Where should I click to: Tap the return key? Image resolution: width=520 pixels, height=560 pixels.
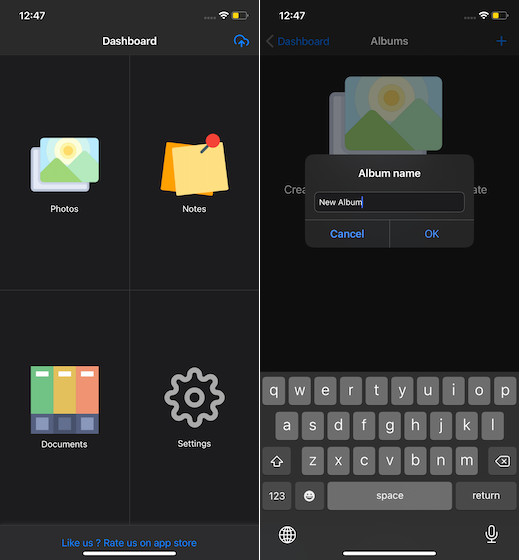pos(486,496)
